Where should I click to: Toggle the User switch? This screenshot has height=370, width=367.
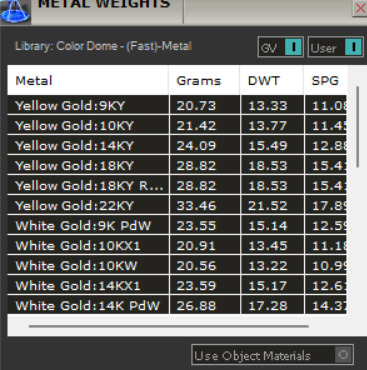(x=336, y=47)
